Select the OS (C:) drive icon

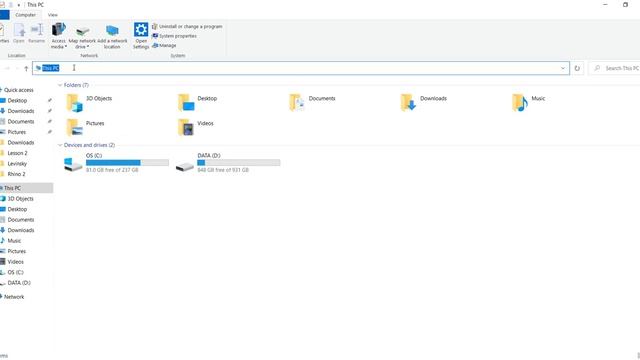[x=73, y=164]
